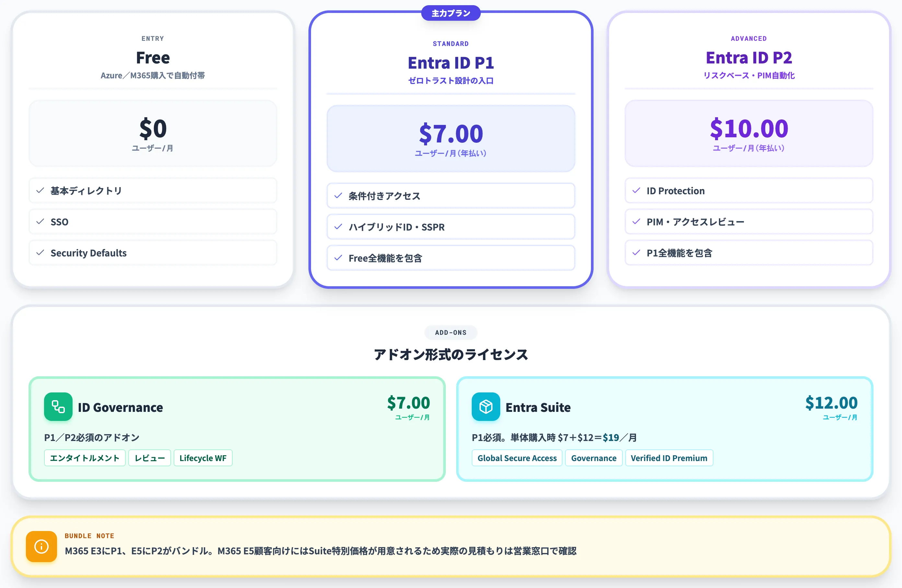Click the 条件付きアクセス feature text

click(384, 196)
